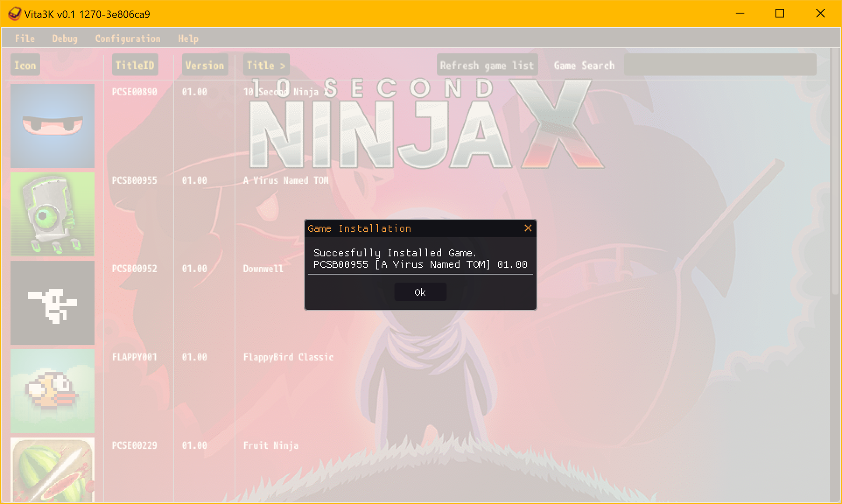Close the Game Installation dialog with X
The image size is (842, 504).
tap(527, 228)
